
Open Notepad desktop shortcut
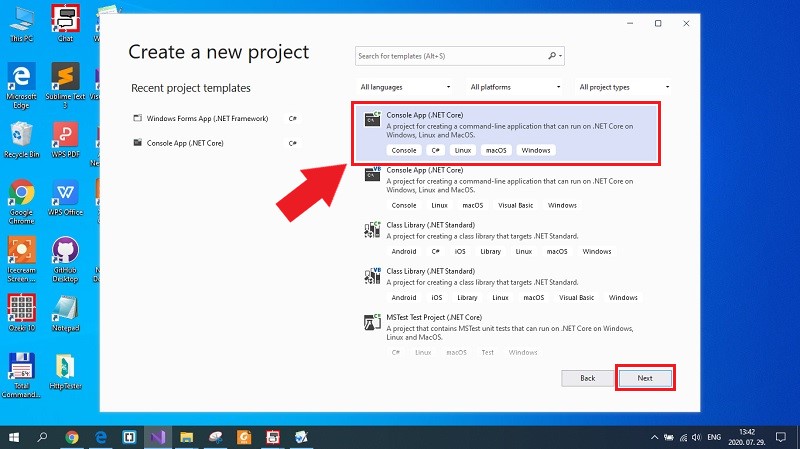coord(65,313)
